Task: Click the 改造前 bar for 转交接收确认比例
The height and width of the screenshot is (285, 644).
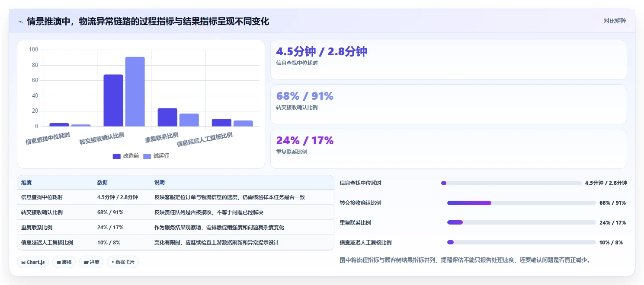Action: pos(113,101)
